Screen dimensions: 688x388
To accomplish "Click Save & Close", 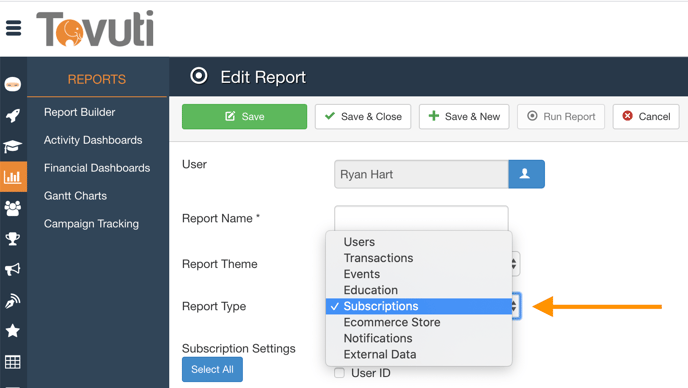I will click(363, 116).
